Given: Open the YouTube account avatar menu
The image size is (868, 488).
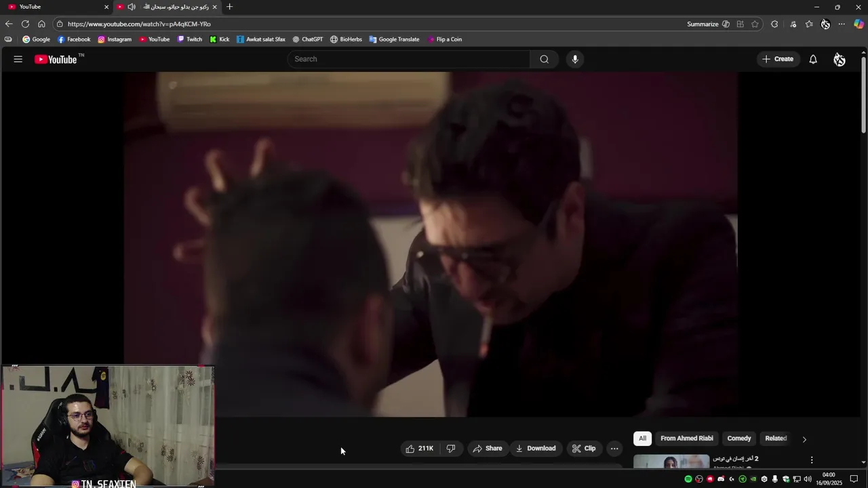Looking at the screenshot, I should point(840,60).
